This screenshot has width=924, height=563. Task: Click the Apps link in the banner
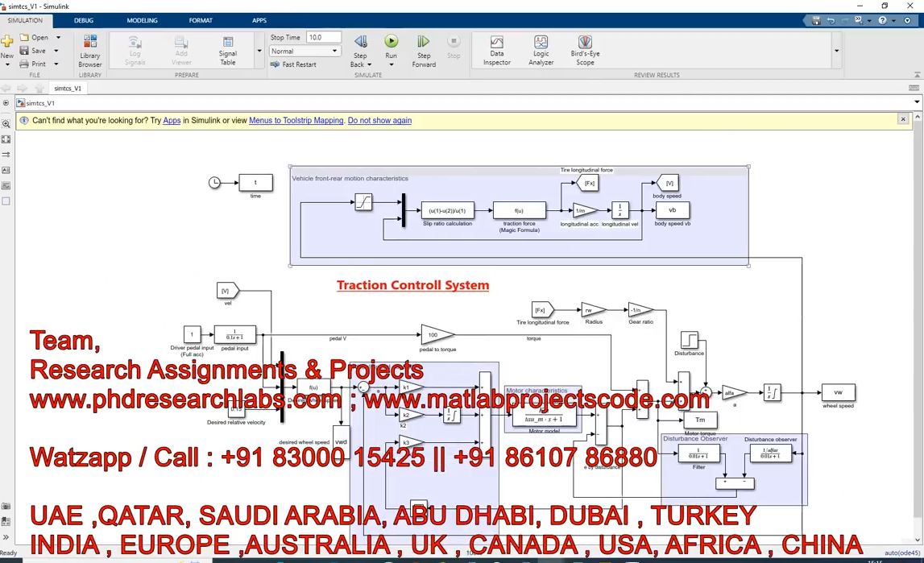click(x=172, y=120)
